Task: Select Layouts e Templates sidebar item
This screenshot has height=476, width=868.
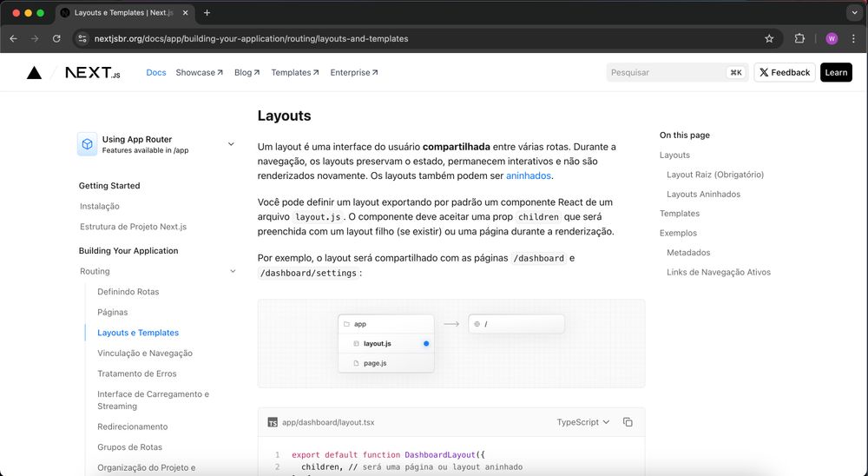Action: point(138,333)
